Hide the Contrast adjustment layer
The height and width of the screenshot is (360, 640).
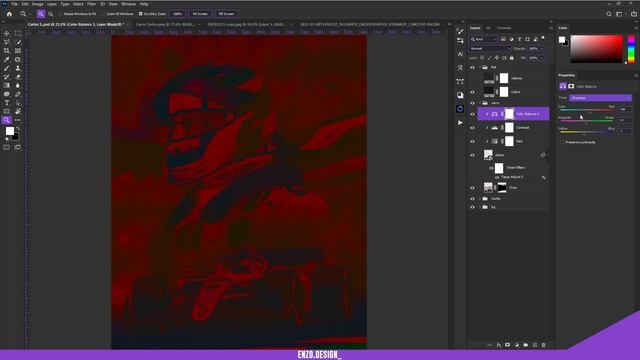click(473, 128)
